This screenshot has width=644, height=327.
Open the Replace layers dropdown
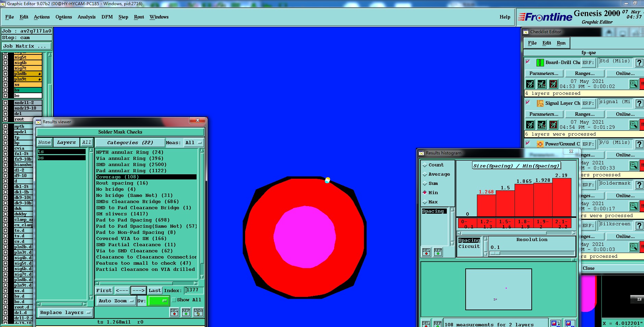point(65,313)
